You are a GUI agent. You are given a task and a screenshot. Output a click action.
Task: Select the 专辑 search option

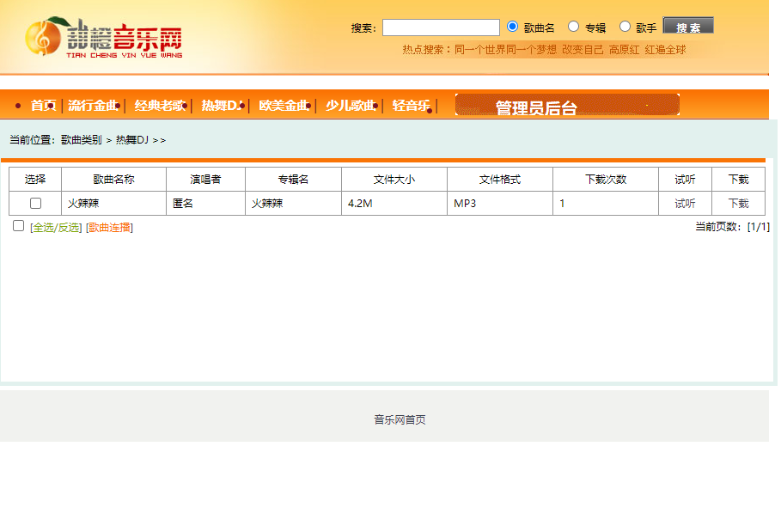click(x=573, y=26)
